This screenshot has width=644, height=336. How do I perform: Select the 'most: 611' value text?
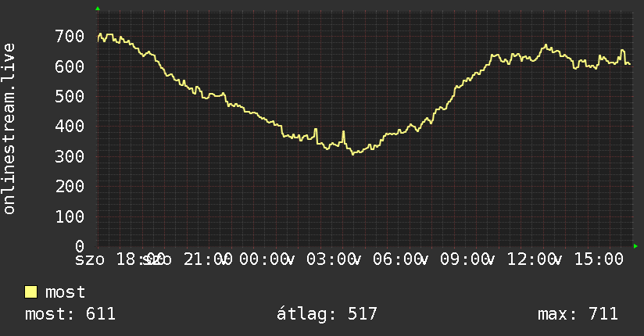70,314
